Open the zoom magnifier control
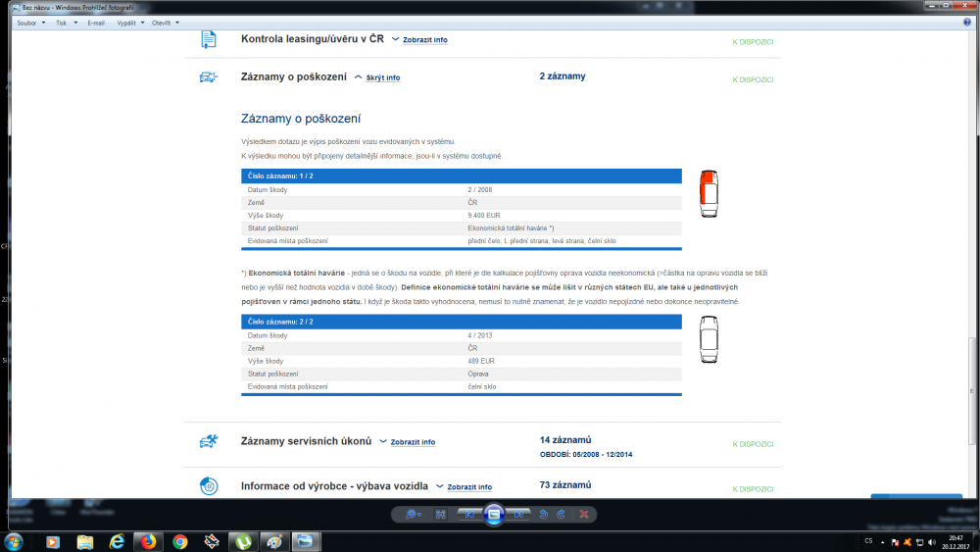The image size is (980, 552). coord(413,514)
